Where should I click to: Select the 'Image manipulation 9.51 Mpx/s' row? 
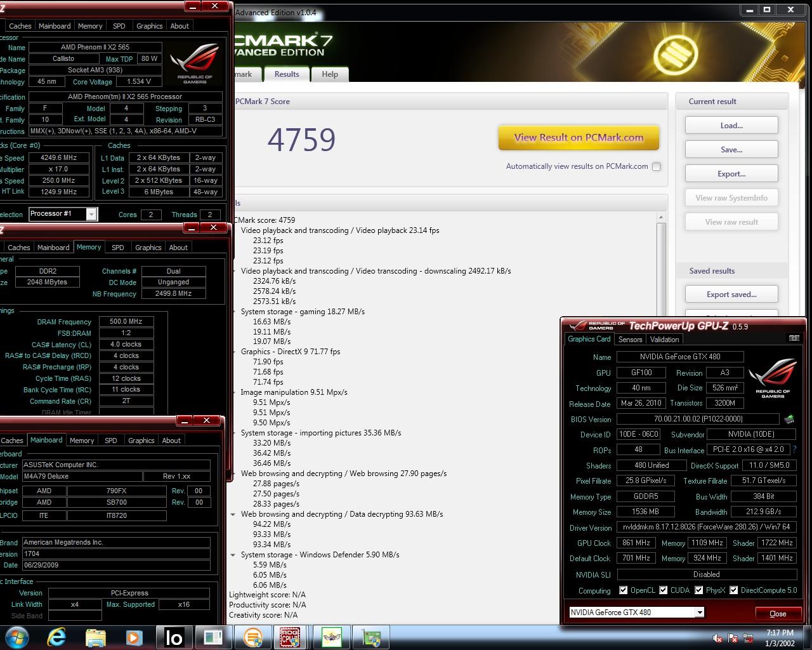(294, 392)
